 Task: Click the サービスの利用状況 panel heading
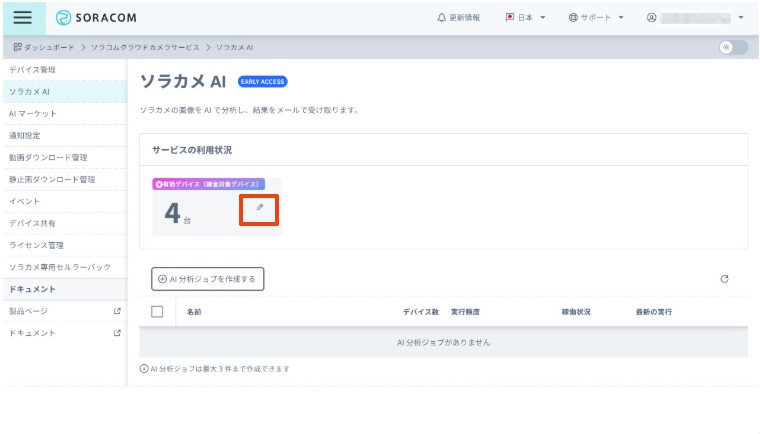click(192, 150)
